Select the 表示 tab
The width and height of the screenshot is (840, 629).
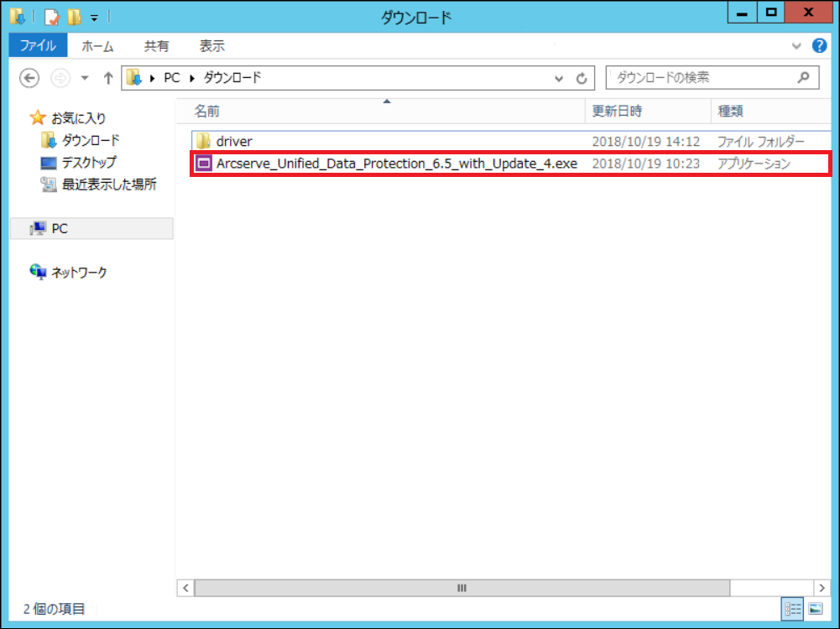pos(211,46)
